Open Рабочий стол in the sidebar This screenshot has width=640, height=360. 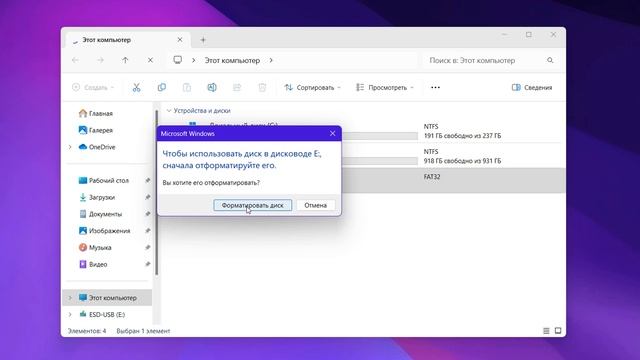pos(109,180)
